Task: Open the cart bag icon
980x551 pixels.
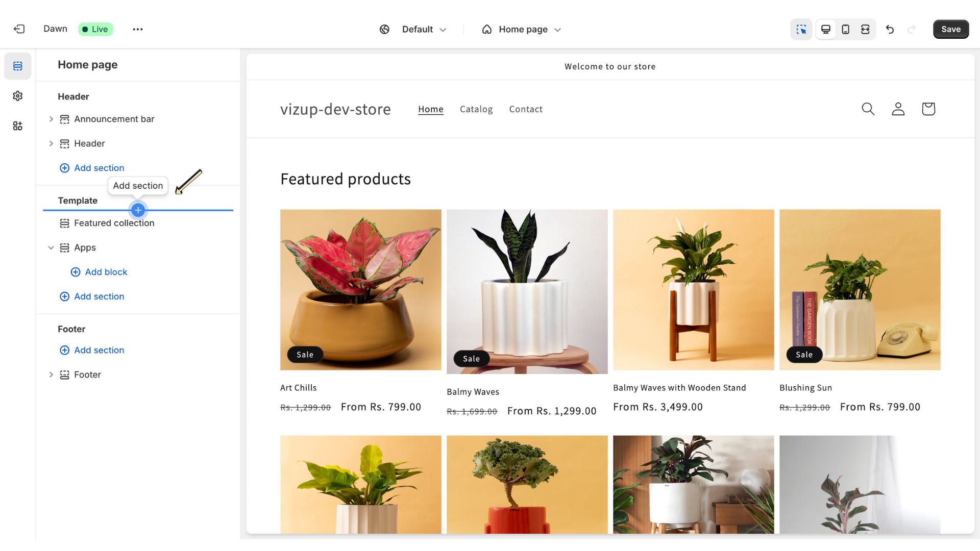Action: click(928, 109)
